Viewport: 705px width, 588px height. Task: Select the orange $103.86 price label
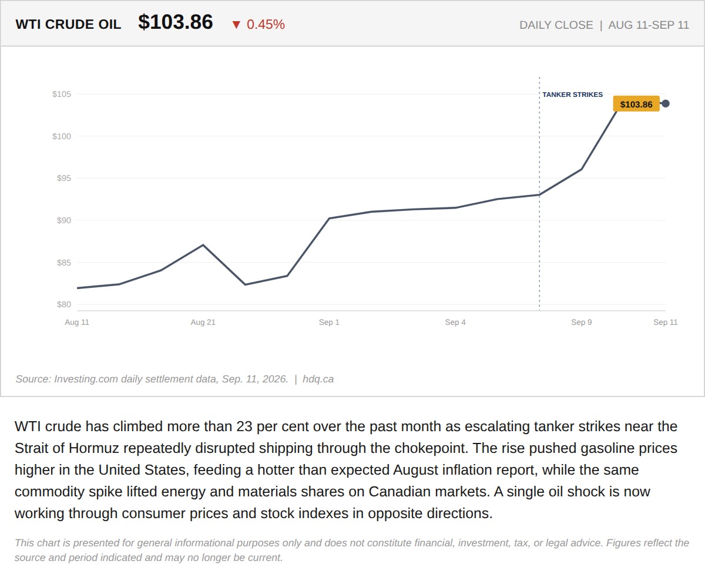636,104
